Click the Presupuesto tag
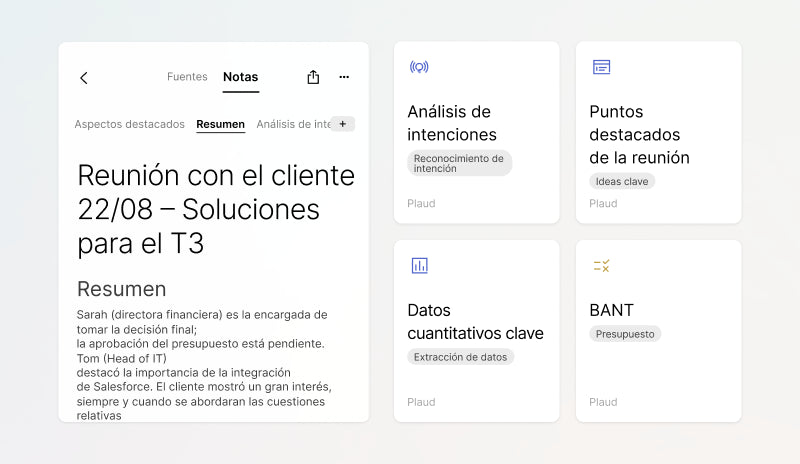The image size is (800, 464). [x=625, y=334]
